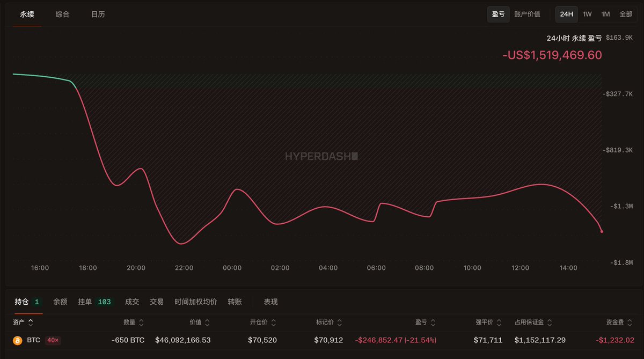644x359 pixels.
Task: Click the -650 BTC quantity cell
Action: pyautogui.click(x=128, y=340)
